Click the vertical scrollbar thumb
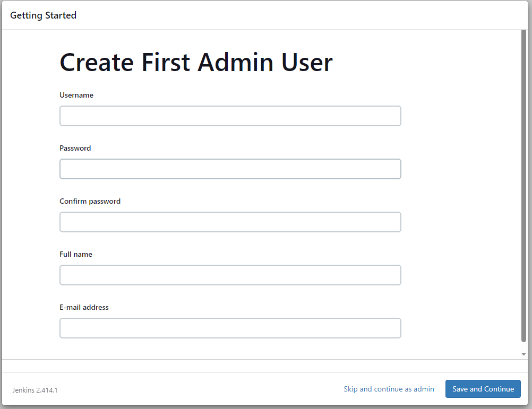The width and height of the screenshot is (532, 409). pos(524,186)
